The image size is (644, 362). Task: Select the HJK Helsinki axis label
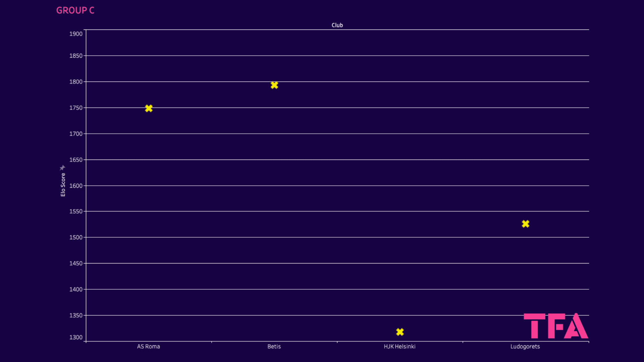399,347
